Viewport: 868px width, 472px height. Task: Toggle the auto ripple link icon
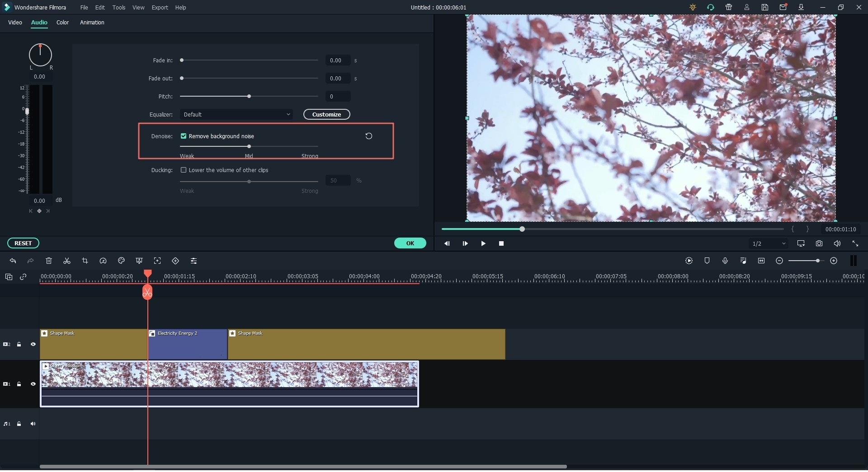(23, 277)
